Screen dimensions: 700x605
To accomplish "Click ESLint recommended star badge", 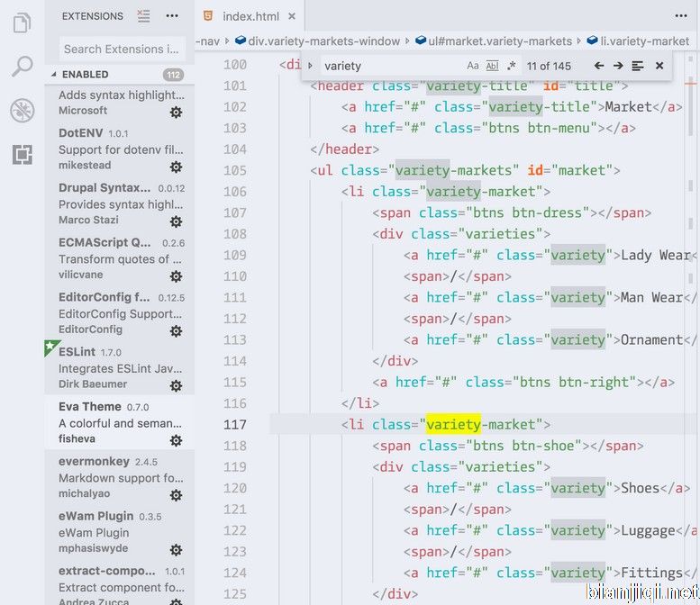I will click(50, 347).
